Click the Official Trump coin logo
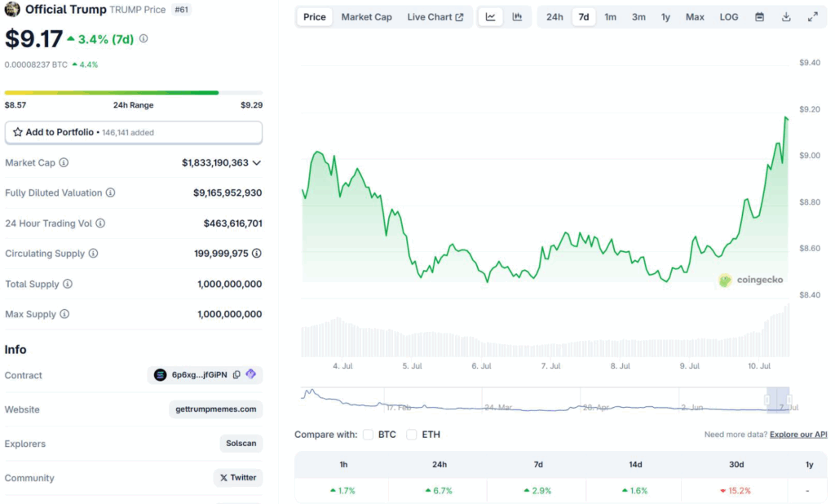 point(12,9)
